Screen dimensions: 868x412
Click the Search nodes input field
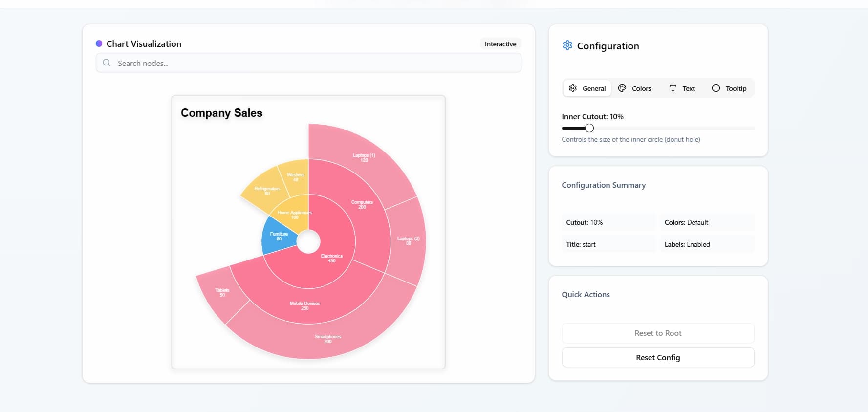click(308, 63)
